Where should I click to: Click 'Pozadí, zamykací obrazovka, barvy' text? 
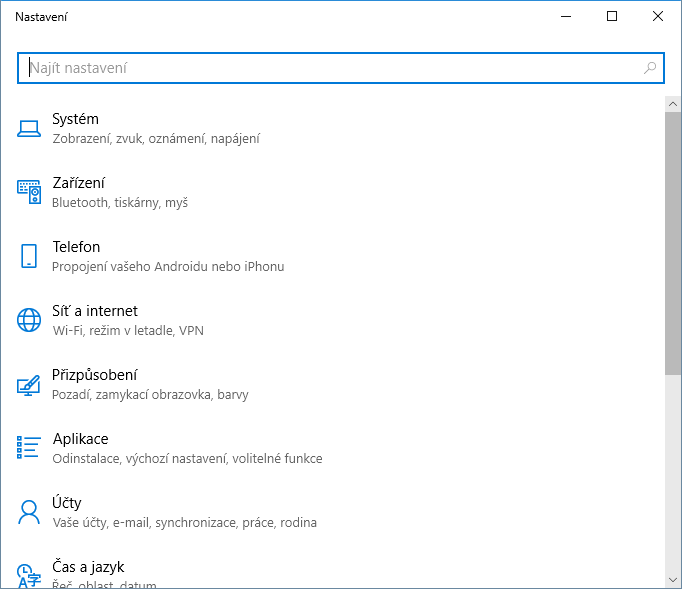(x=150, y=395)
